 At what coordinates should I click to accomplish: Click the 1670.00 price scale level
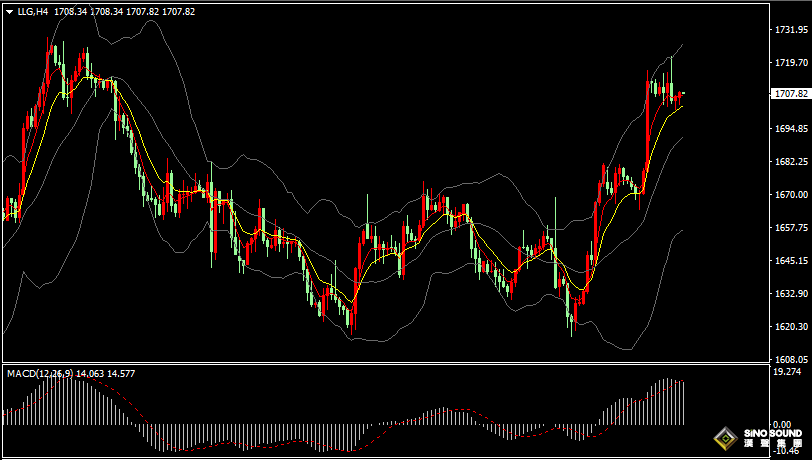pos(791,194)
